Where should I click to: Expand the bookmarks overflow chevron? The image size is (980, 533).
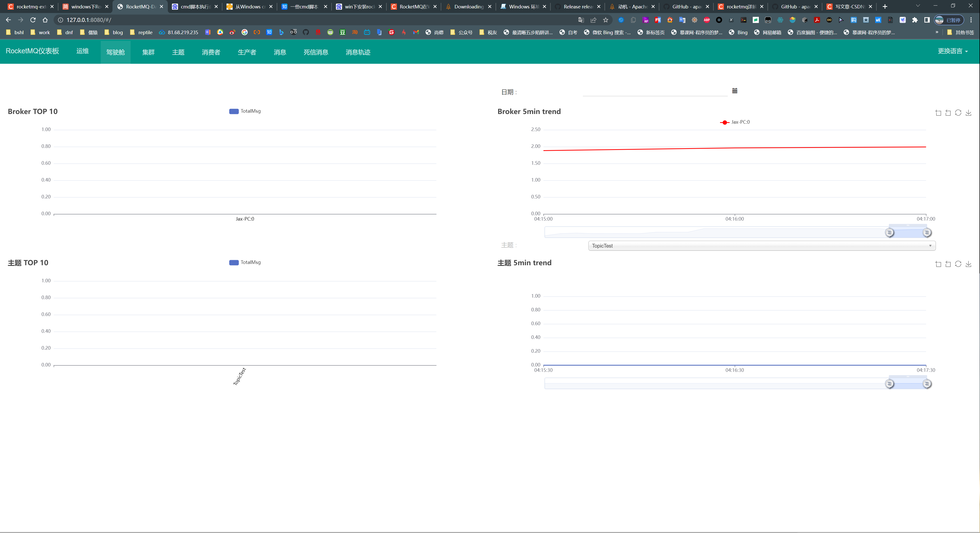[x=937, y=32]
